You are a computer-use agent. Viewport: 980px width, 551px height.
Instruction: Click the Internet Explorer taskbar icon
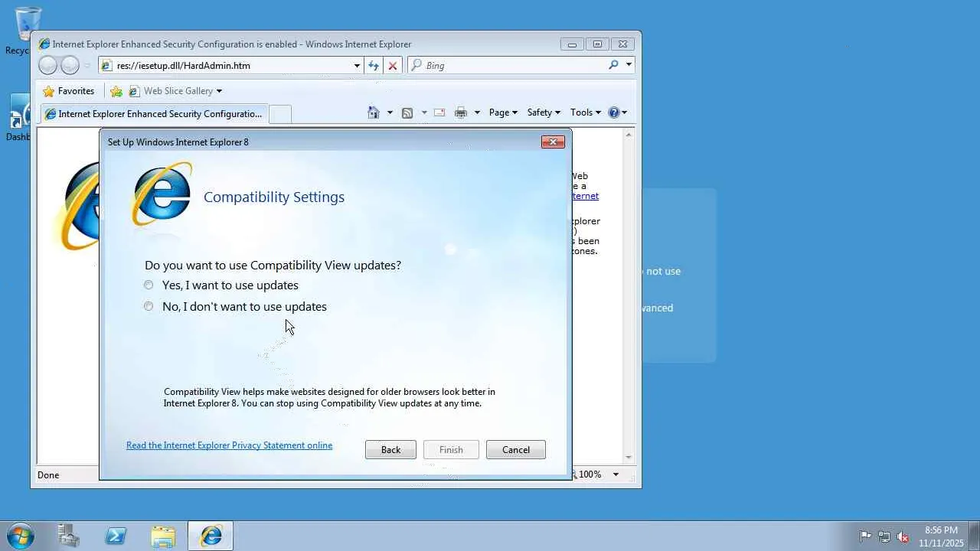(x=211, y=536)
